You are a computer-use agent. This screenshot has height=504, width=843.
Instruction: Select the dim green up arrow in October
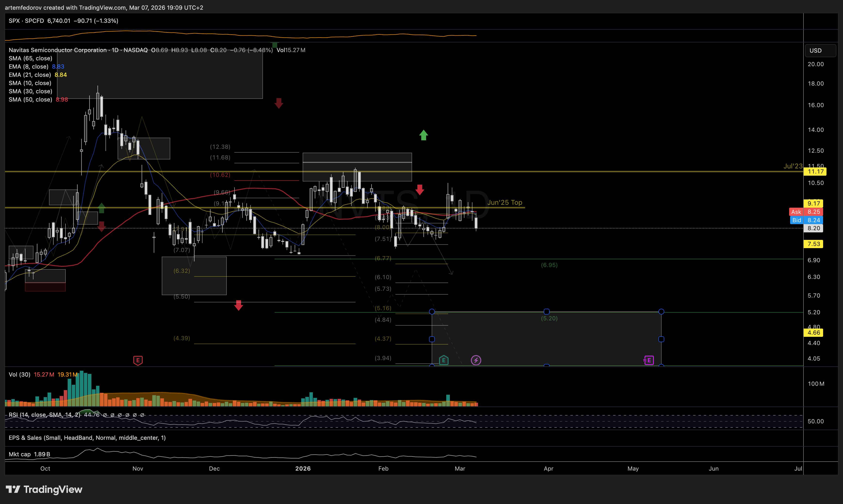102,207
